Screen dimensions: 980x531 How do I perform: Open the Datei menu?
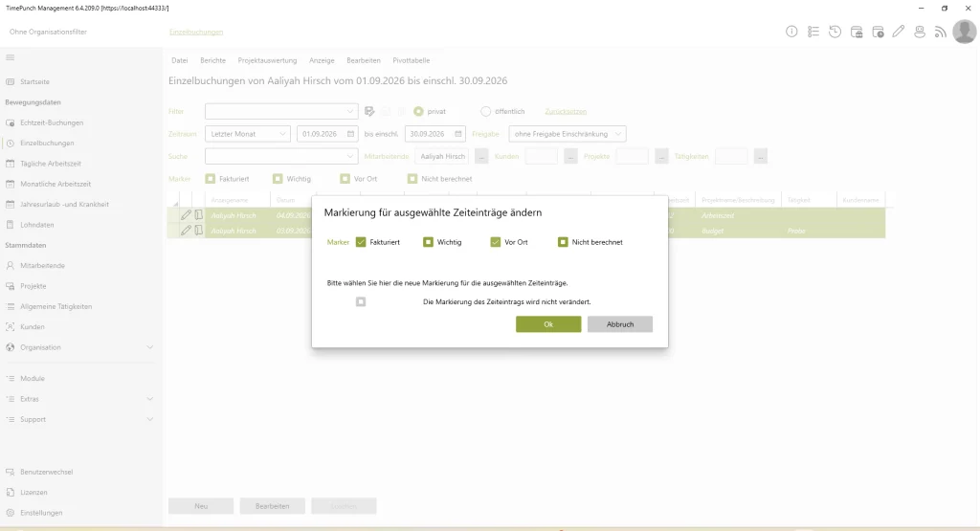[179, 60]
